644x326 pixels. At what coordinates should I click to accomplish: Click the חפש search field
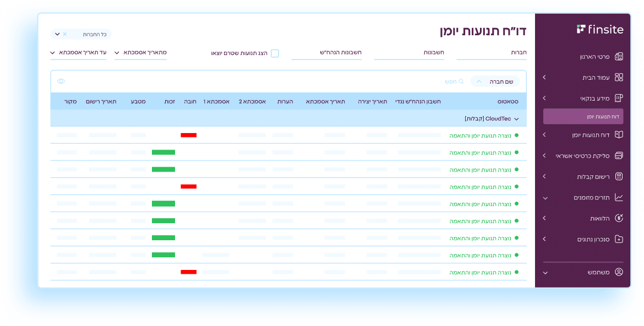[x=454, y=81]
